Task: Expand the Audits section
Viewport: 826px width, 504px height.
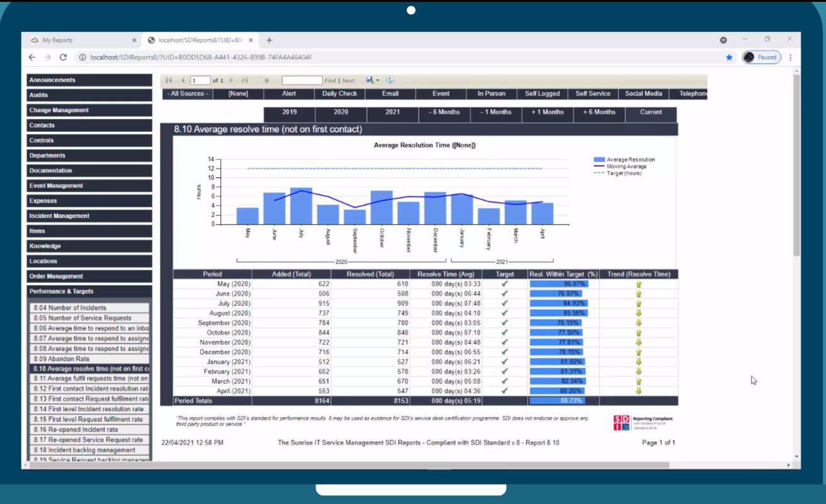Action: click(x=89, y=95)
